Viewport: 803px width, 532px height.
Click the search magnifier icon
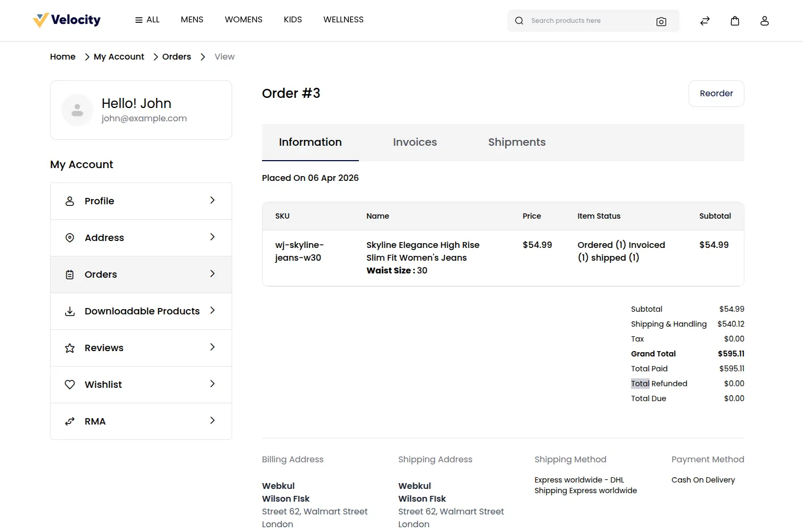click(519, 21)
